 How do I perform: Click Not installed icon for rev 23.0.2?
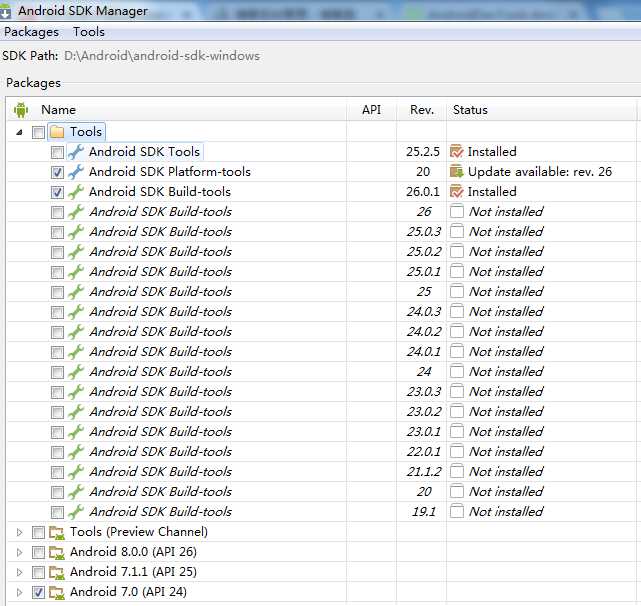click(457, 411)
